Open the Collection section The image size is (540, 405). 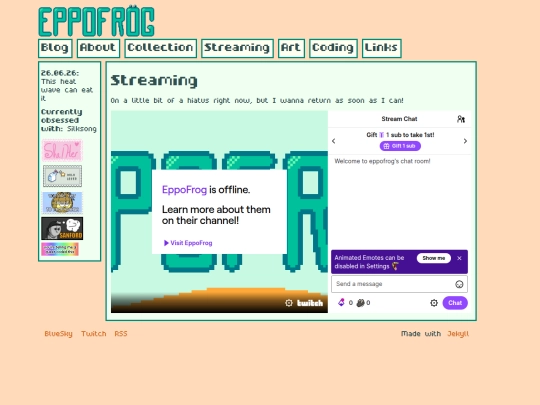coord(160,48)
